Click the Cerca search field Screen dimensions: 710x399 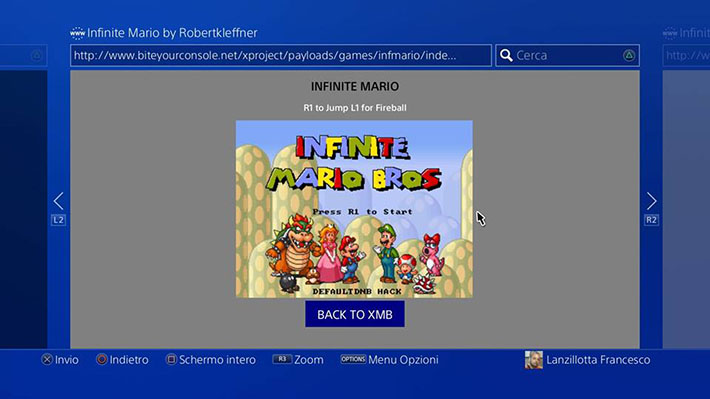(x=567, y=55)
